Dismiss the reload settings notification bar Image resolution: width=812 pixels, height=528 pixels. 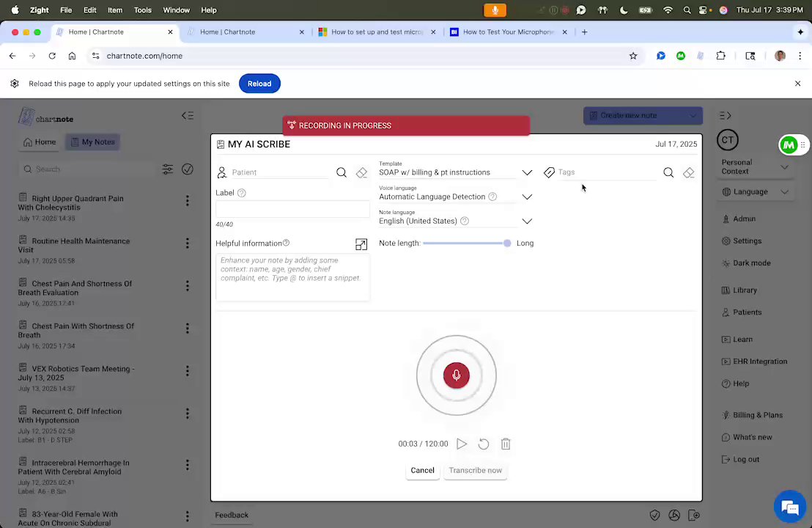pos(797,84)
